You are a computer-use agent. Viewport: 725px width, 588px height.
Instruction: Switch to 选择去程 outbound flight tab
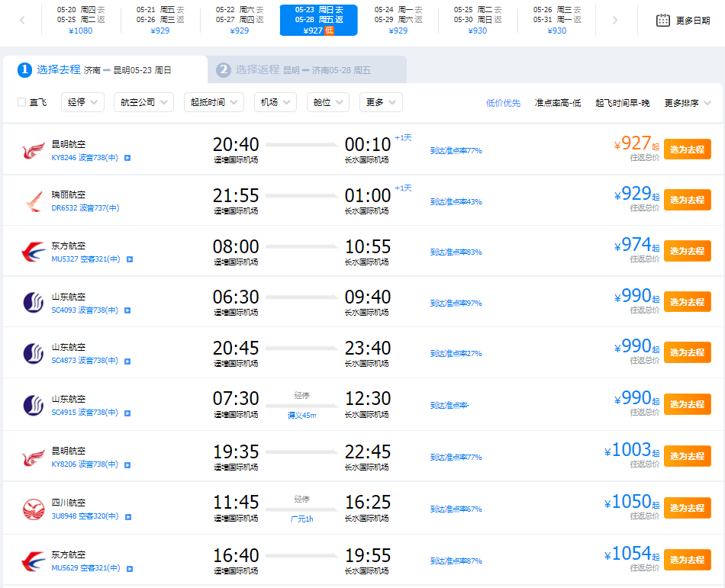tap(105, 69)
